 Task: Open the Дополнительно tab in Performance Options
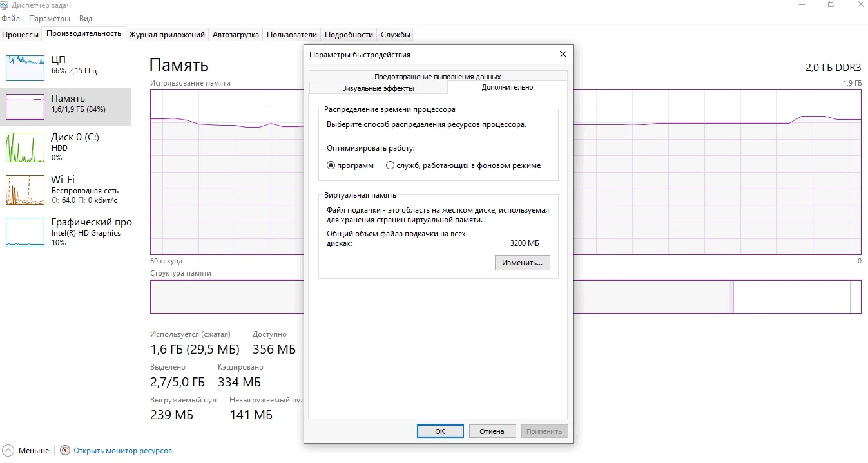507,87
